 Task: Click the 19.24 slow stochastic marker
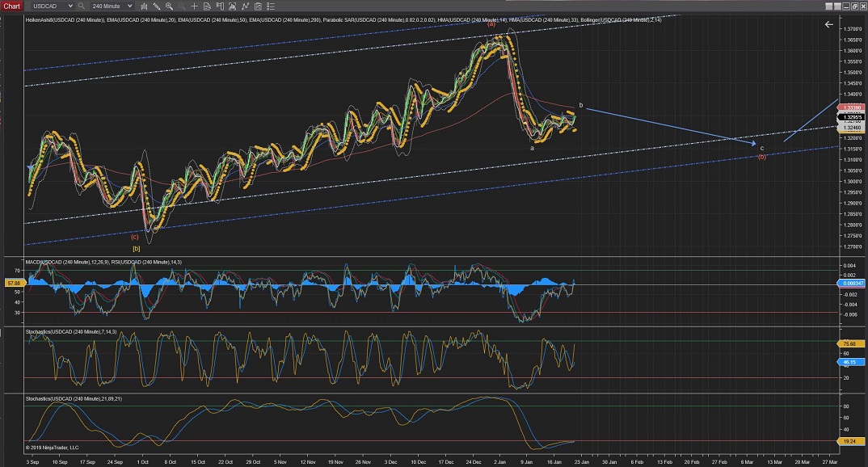851,441
